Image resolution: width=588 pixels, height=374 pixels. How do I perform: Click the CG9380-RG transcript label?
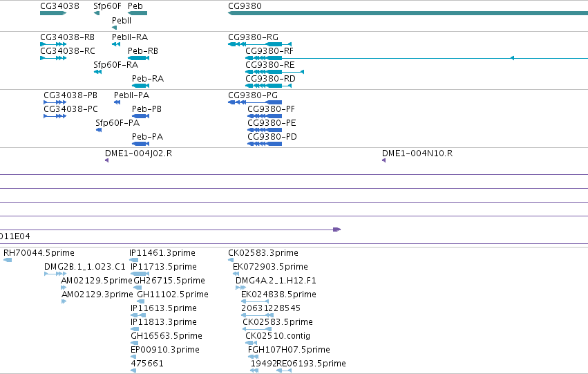(253, 37)
